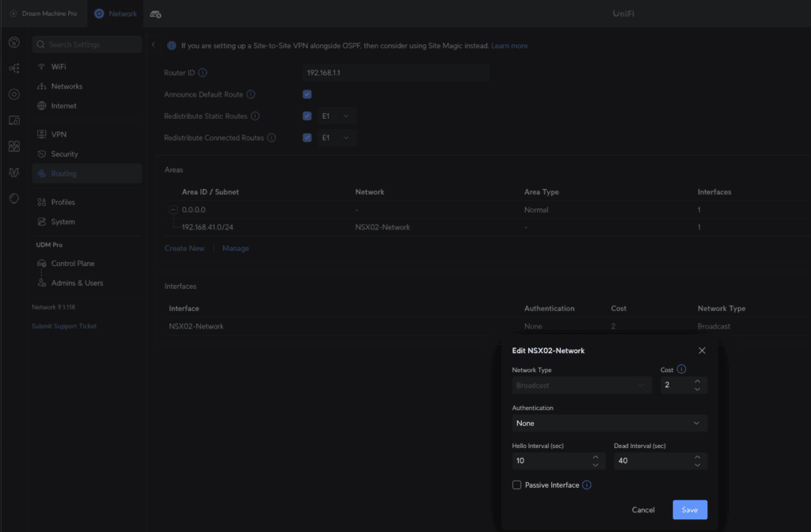Collapse the 0.0.0.0 area tree
This screenshot has width=811, height=532.
tap(172, 210)
